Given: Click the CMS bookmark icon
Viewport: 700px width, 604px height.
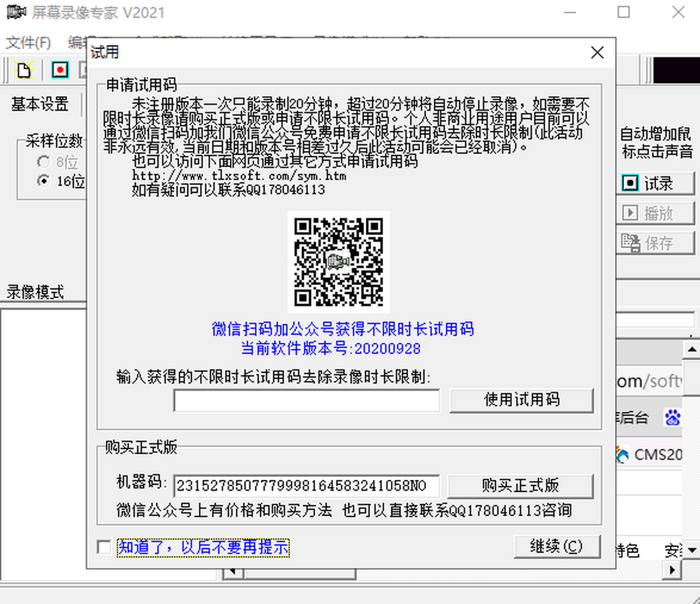Looking at the screenshot, I should coord(622,454).
